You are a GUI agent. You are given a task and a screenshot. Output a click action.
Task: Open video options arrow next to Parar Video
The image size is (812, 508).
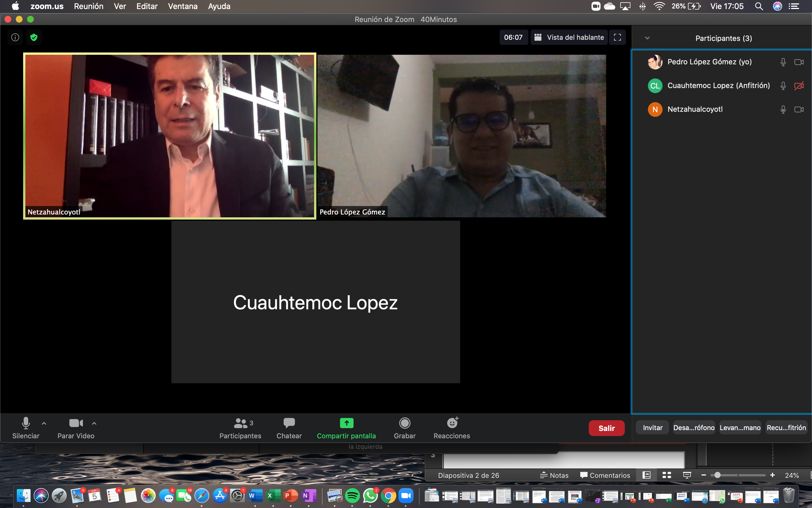coord(94,423)
